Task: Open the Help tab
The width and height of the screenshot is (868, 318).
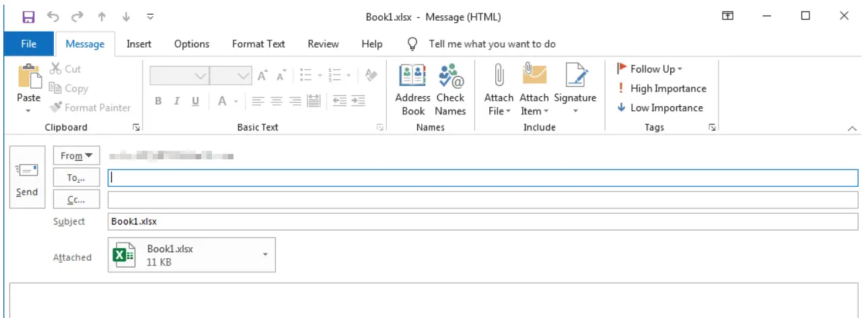Action: 371,44
